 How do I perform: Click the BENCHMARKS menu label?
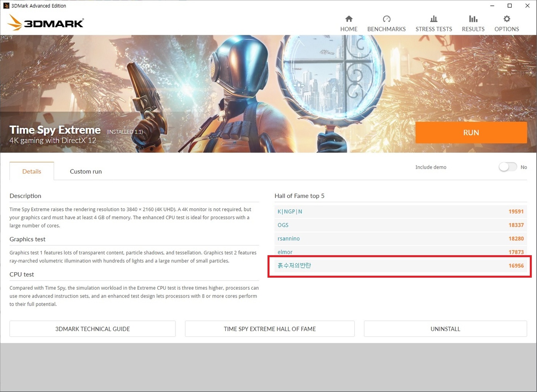[x=387, y=29]
